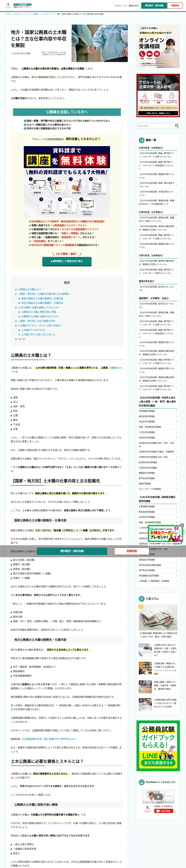Click the phone consultation icon
The width and height of the screenshot is (186, 868).
pos(142,54)
